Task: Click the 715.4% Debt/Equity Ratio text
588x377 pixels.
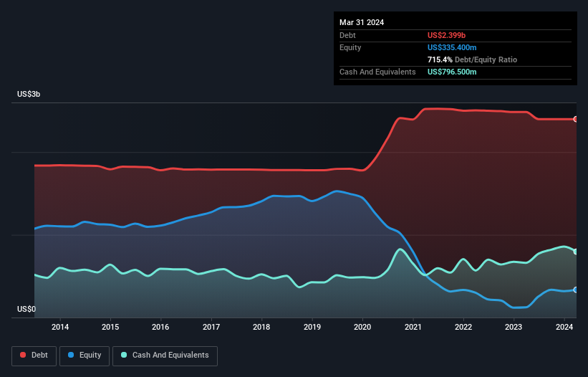Action: pyautogui.click(x=472, y=59)
